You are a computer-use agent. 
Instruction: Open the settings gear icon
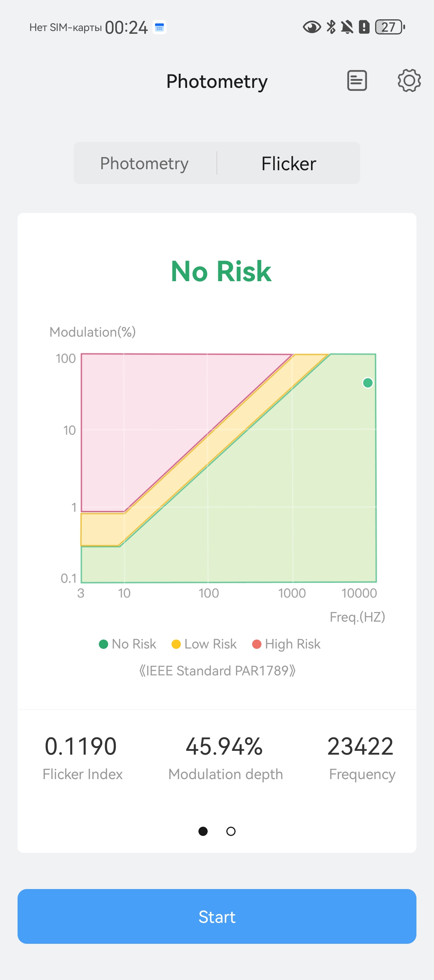(409, 81)
